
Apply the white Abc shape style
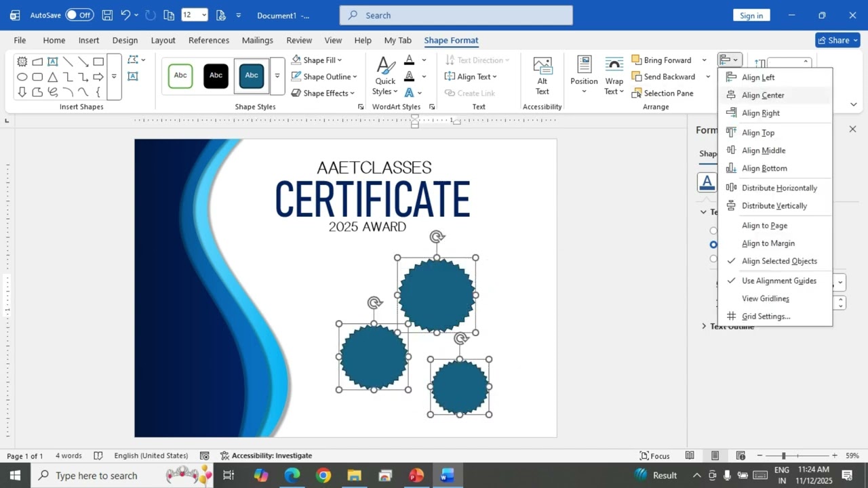point(180,76)
